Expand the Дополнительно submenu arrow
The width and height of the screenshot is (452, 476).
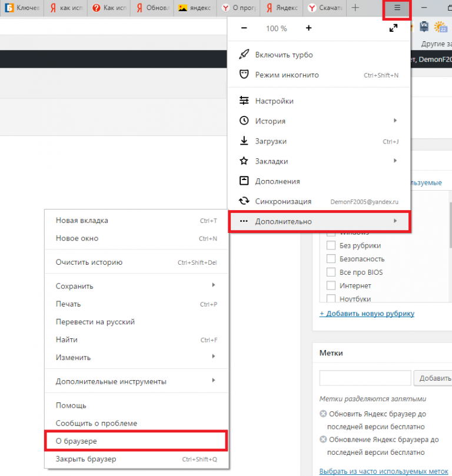[x=395, y=221]
